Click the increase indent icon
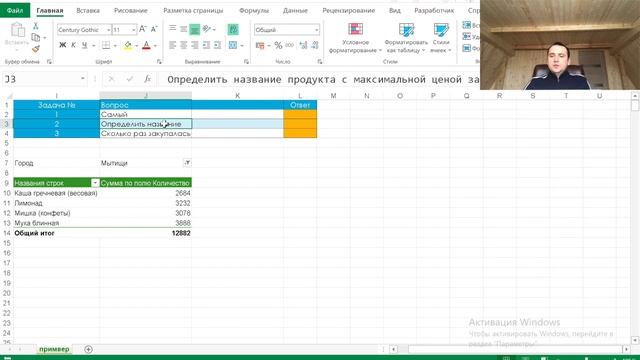The width and height of the screenshot is (640, 360). 217,45
